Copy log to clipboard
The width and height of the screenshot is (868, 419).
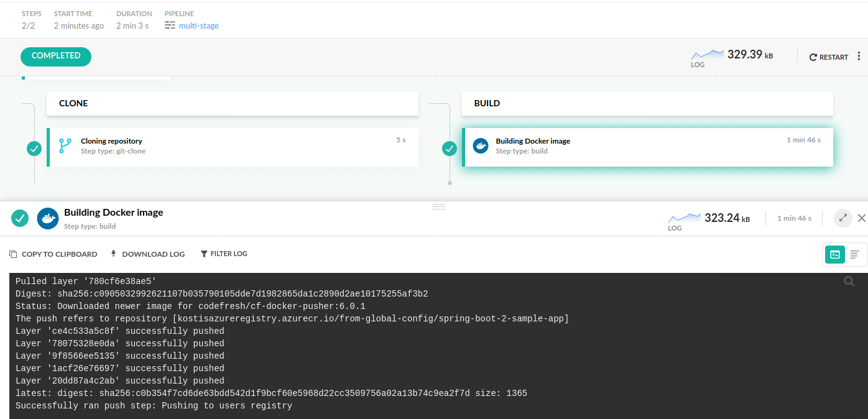pyautogui.click(x=53, y=254)
